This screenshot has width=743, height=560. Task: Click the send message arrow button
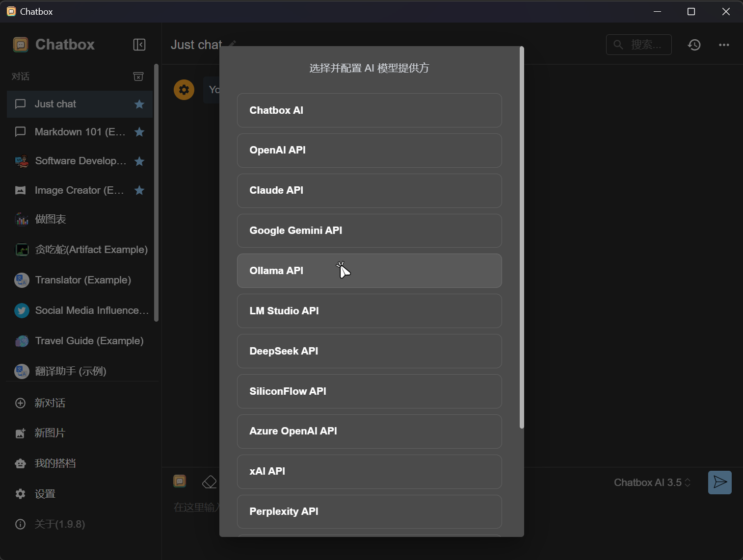tap(720, 483)
